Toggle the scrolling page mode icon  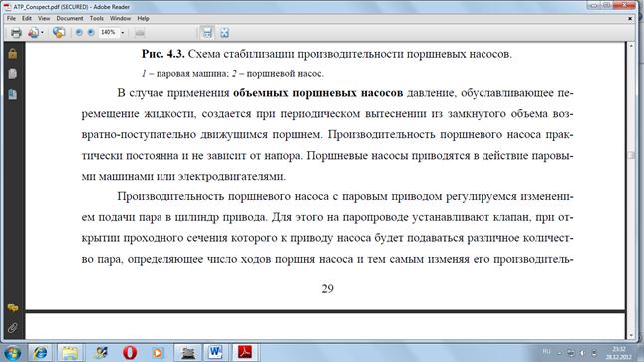pos(207,33)
